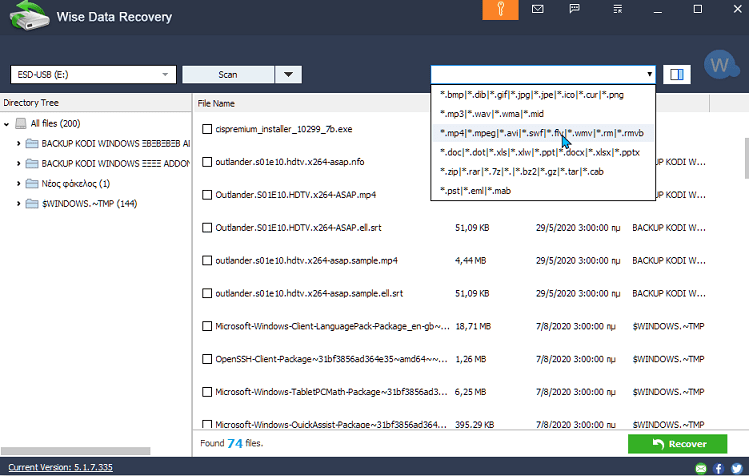Expand BACKUP KODI WINDOWS ΞΞΞΞ ADDON folder
This screenshot has width=749, height=476.
(18, 163)
